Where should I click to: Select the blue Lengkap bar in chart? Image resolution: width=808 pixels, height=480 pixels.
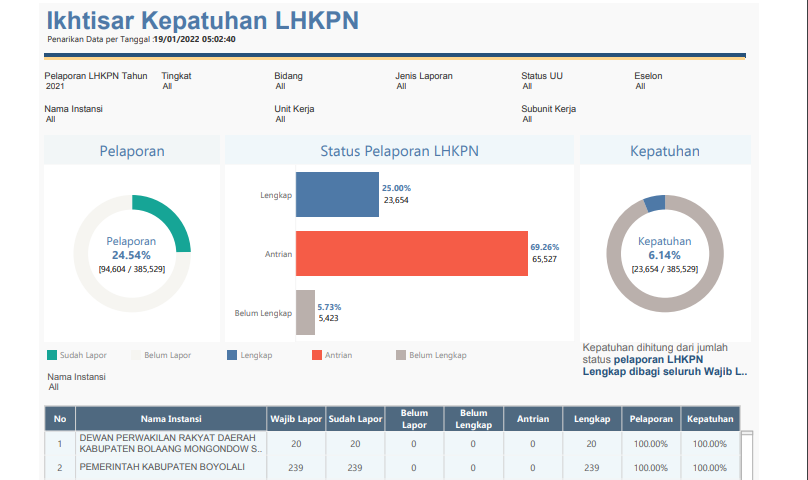[x=337, y=194]
